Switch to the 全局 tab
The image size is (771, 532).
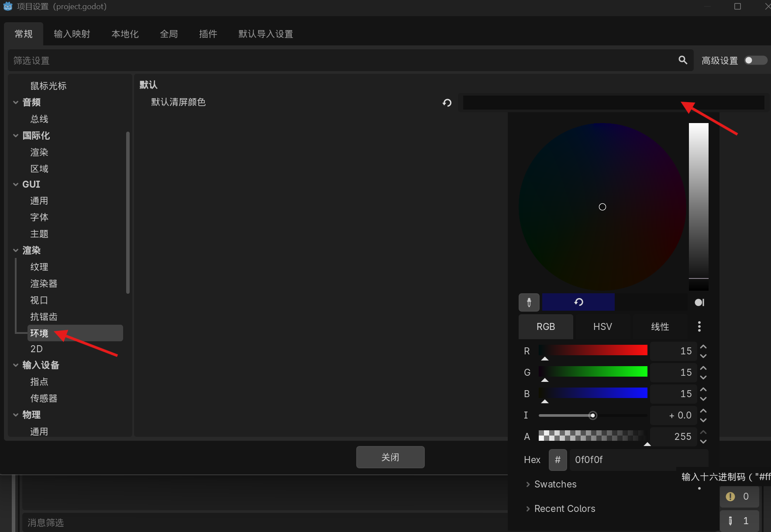(169, 34)
